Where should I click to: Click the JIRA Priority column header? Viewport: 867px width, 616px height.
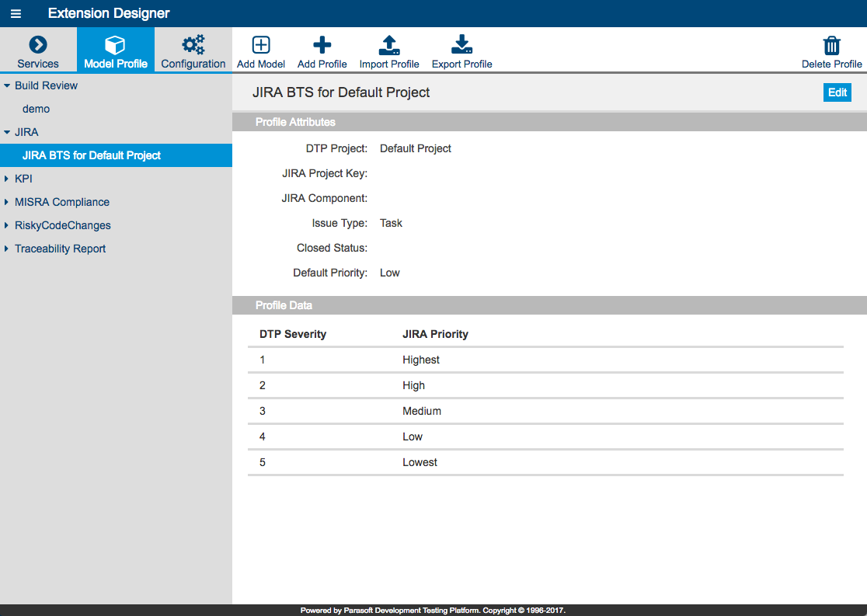435,334
